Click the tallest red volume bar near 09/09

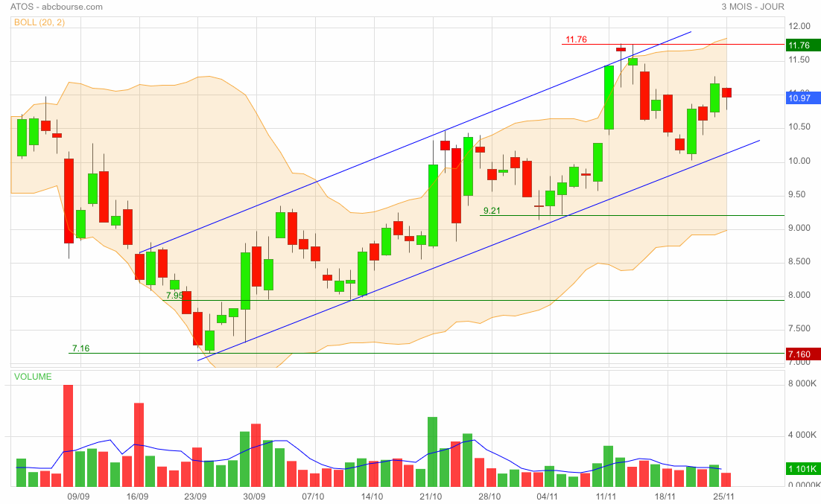[68, 436]
